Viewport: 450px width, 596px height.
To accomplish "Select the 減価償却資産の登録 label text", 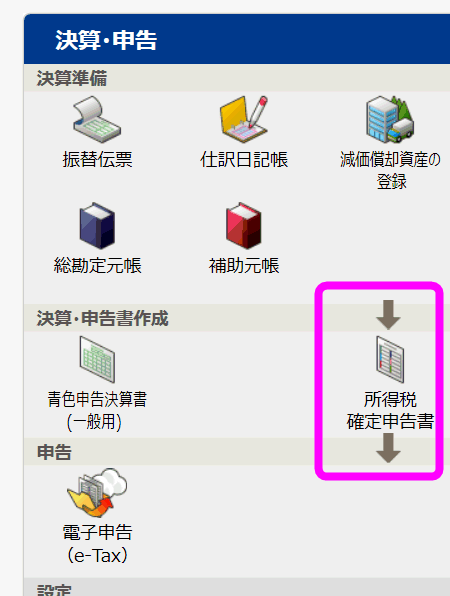I will 390,170.
